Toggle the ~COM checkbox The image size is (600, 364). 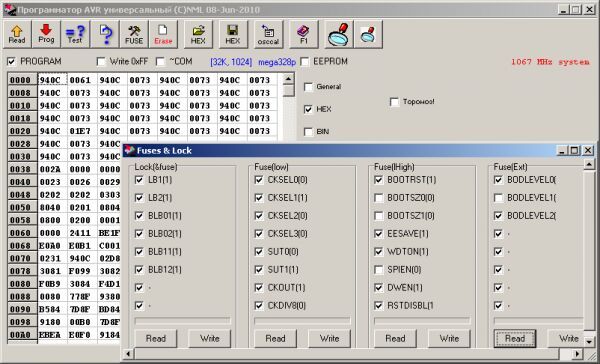pos(160,61)
